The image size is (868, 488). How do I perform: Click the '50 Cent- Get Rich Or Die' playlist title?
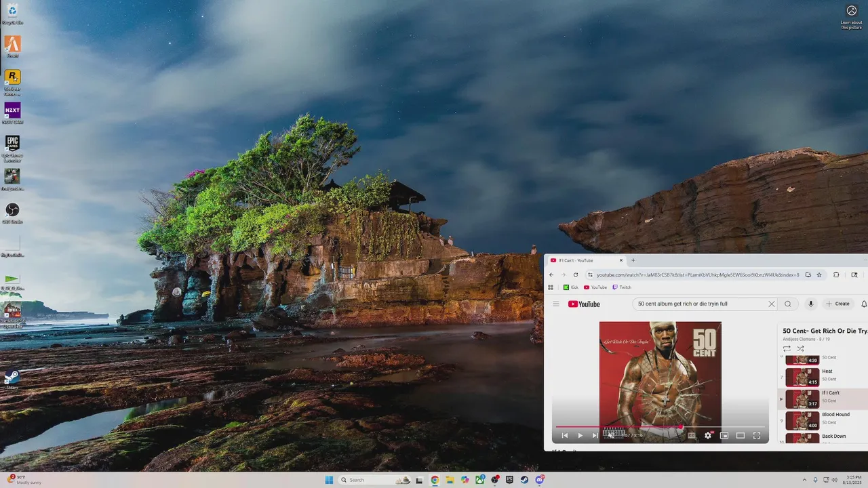(x=825, y=331)
